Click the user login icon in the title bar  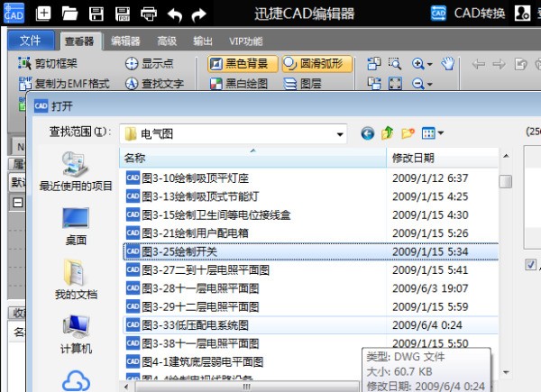[522, 14]
